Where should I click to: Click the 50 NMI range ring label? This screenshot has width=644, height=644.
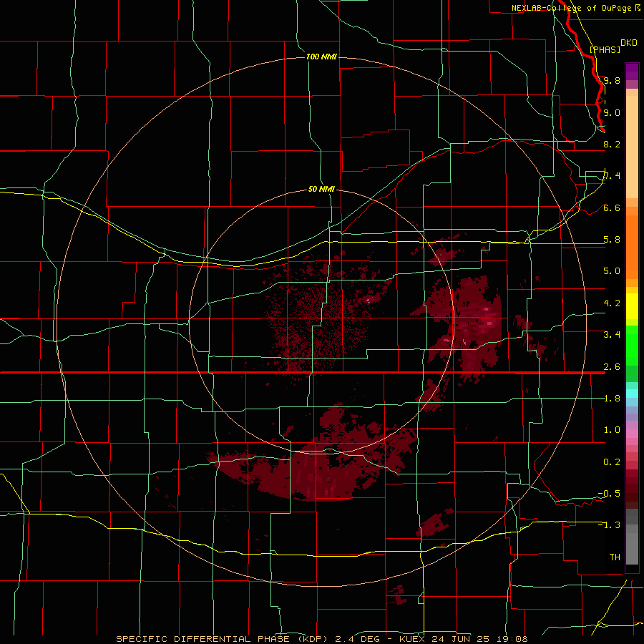[321, 189]
